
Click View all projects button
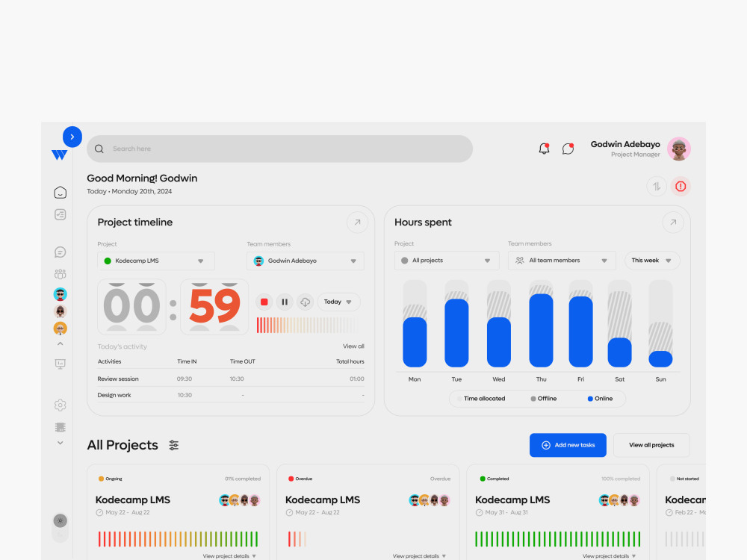651,445
